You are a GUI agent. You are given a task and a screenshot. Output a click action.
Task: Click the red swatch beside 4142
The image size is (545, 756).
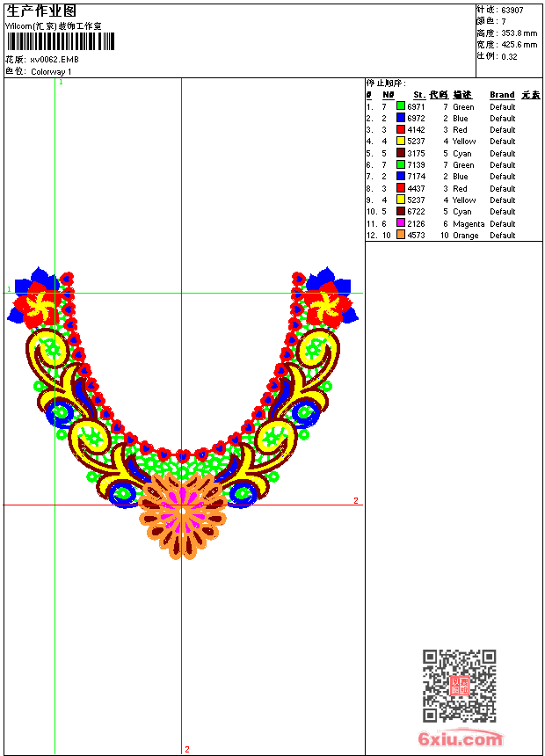pos(401,130)
